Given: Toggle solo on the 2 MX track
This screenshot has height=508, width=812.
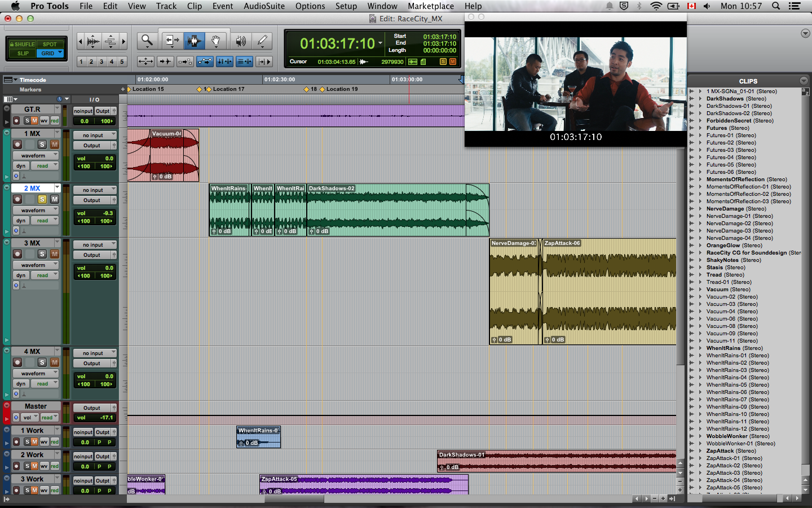Looking at the screenshot, I should click(42, 199).
